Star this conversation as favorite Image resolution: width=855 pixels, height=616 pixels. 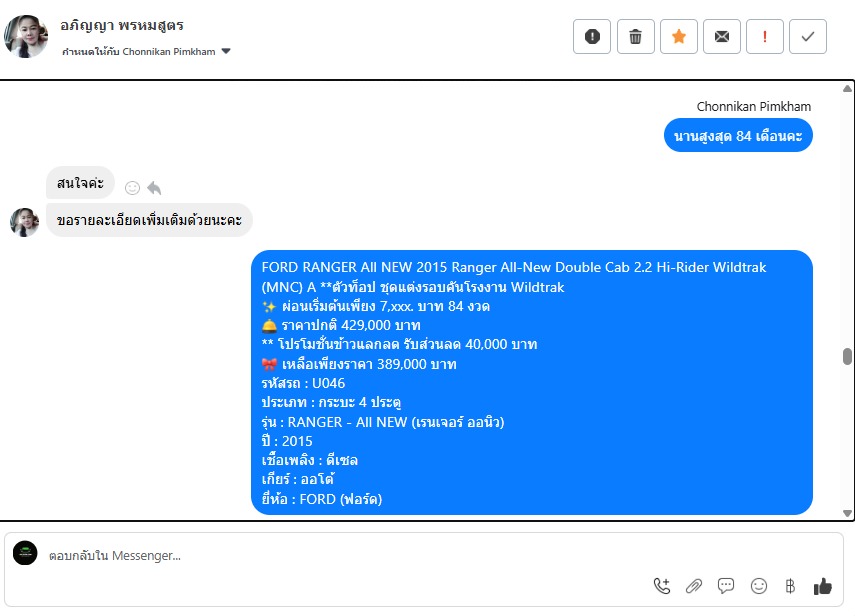coord(678,37)
